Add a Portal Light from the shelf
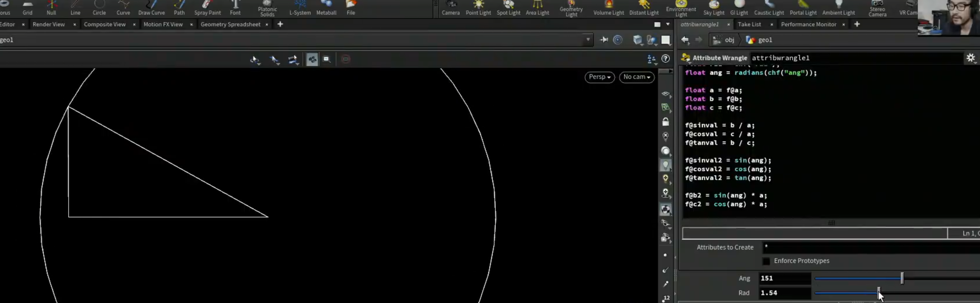 (803, 8)
